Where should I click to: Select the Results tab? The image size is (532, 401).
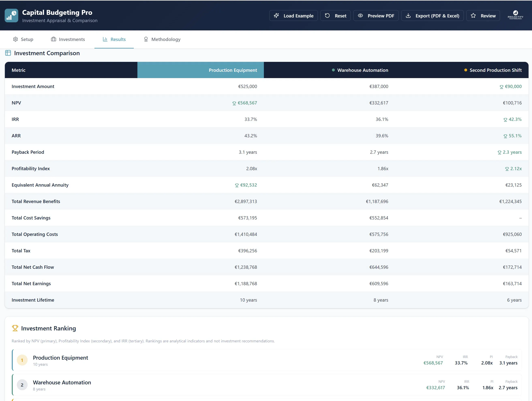[x=114, y=39]
